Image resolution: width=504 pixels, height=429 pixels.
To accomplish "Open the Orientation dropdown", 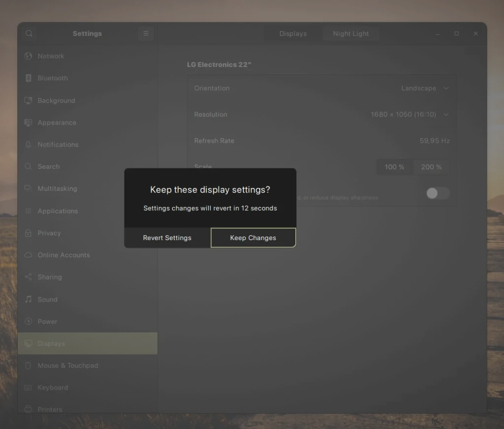I will click(x=426, y=88).
